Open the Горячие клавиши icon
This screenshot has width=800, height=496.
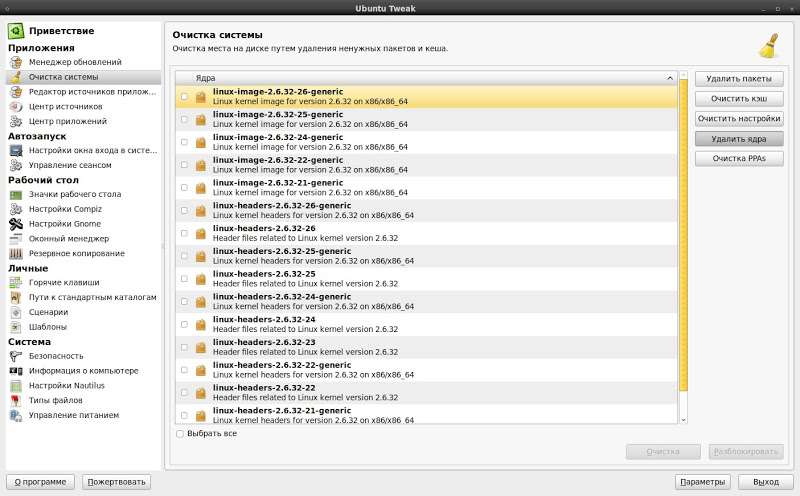(x=16, y=283)
